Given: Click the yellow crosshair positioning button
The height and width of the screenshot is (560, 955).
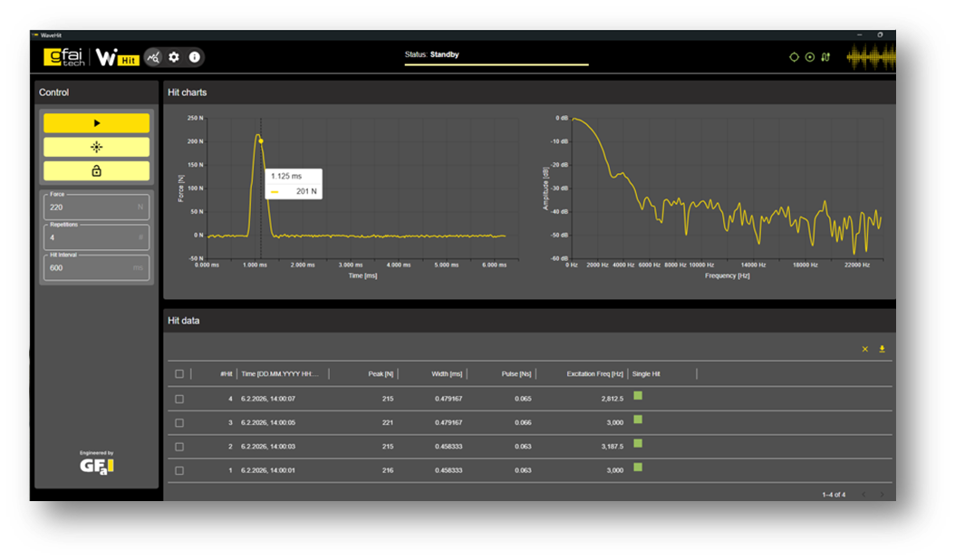Looking at the screenshot, I should click(96, 147).
